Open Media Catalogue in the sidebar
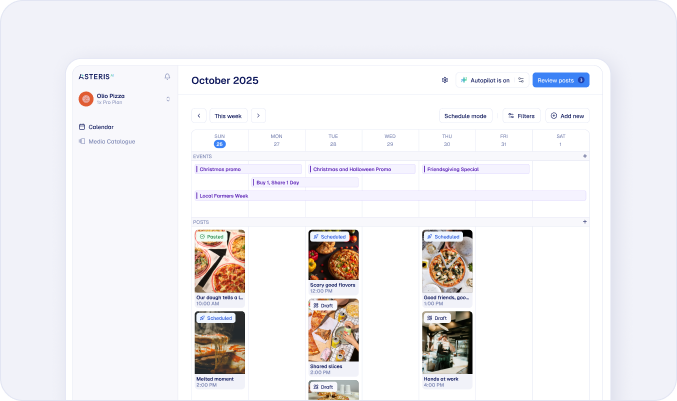677x401 pixels. click(110, 141)
